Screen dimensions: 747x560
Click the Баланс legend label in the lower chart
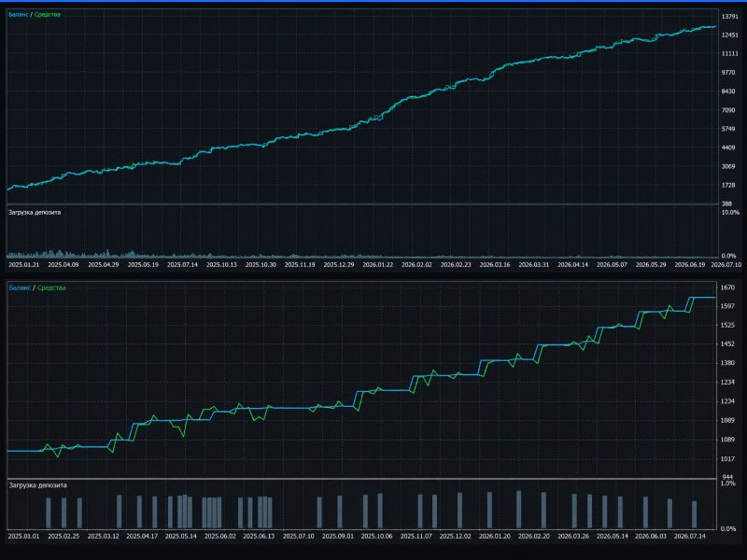[x=20, y=287]
